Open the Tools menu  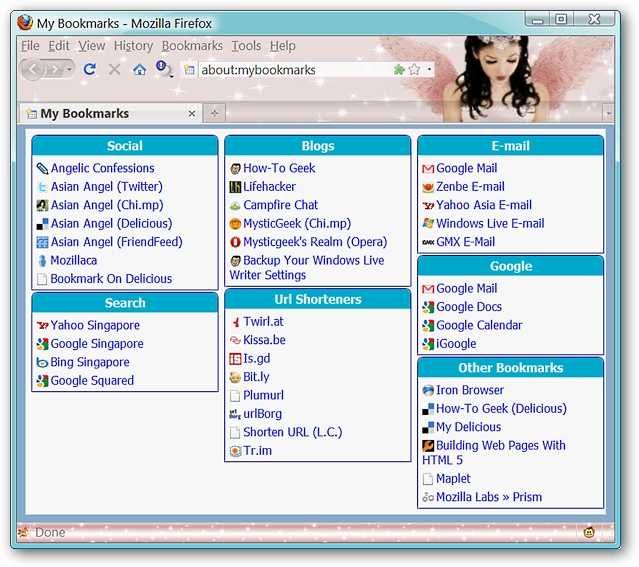click(246, 46)
